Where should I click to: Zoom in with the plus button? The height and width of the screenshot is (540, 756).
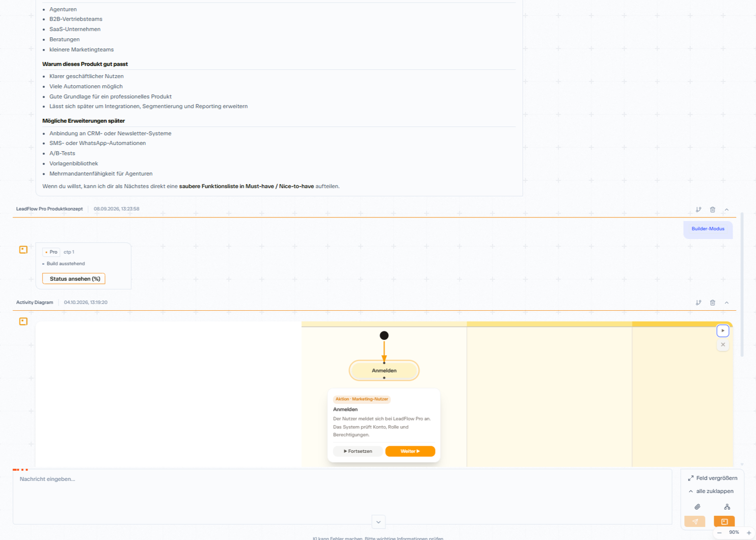click(x=749, y=533)
